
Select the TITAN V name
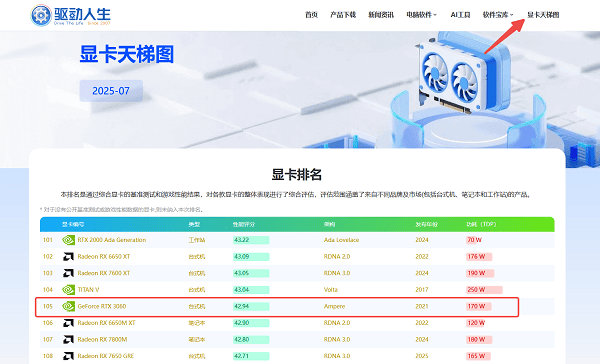(88, 290)
